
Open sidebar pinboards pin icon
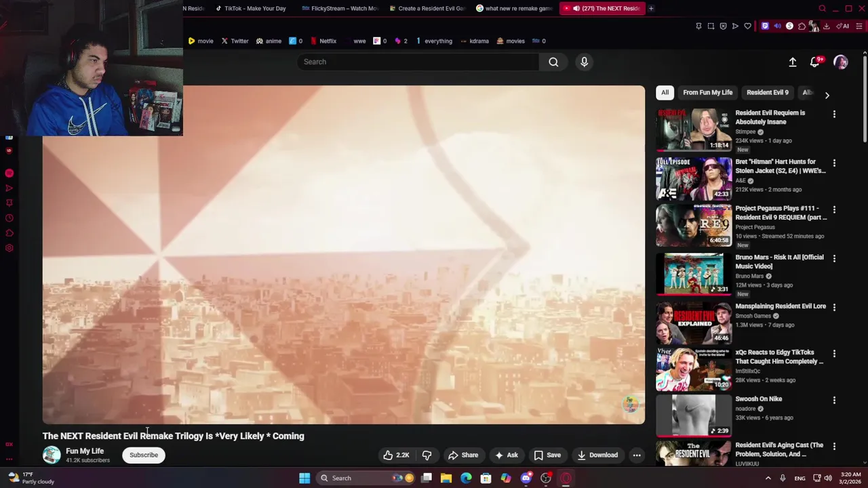coord(9,203)
